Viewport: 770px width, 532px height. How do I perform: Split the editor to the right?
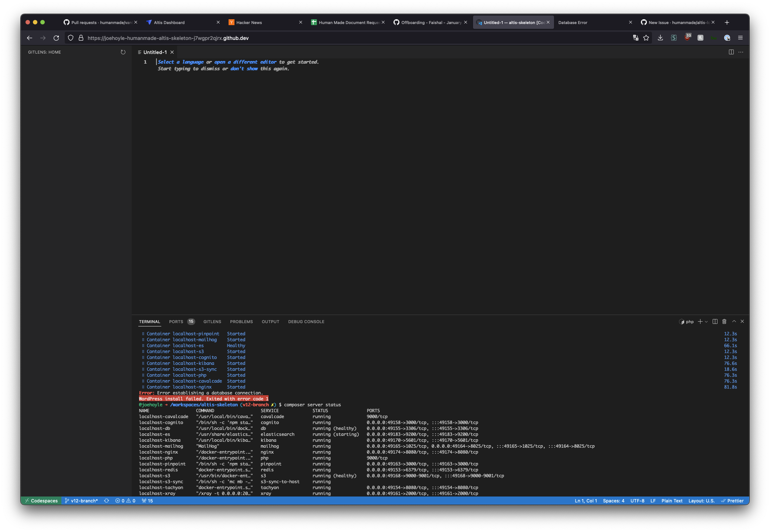click(731, 52)
